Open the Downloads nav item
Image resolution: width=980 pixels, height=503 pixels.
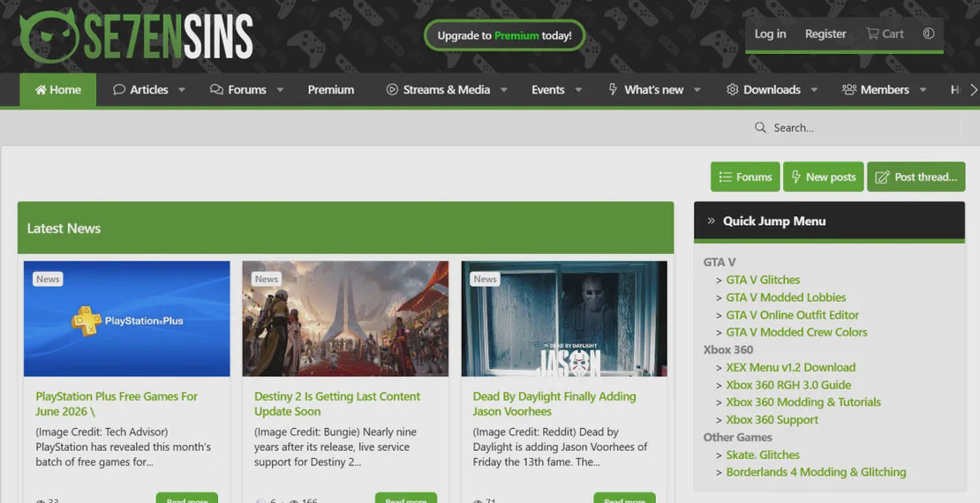click(x=764, y=90)
